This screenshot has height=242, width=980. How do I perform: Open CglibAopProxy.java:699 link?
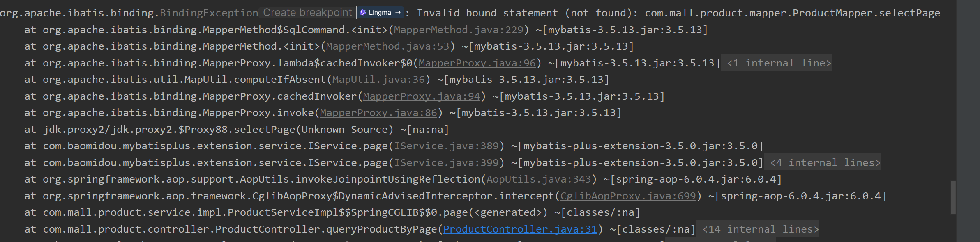click(628, 196)
